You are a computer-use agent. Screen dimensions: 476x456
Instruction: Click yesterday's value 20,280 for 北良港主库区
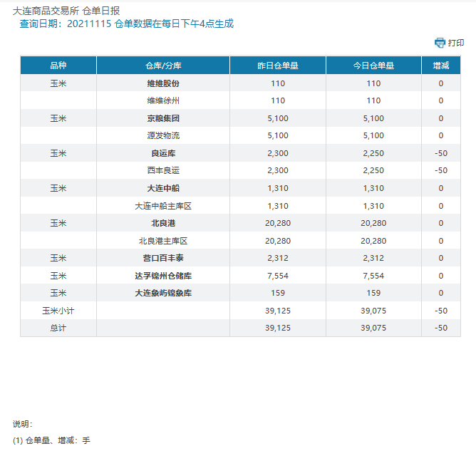[278, 241]
